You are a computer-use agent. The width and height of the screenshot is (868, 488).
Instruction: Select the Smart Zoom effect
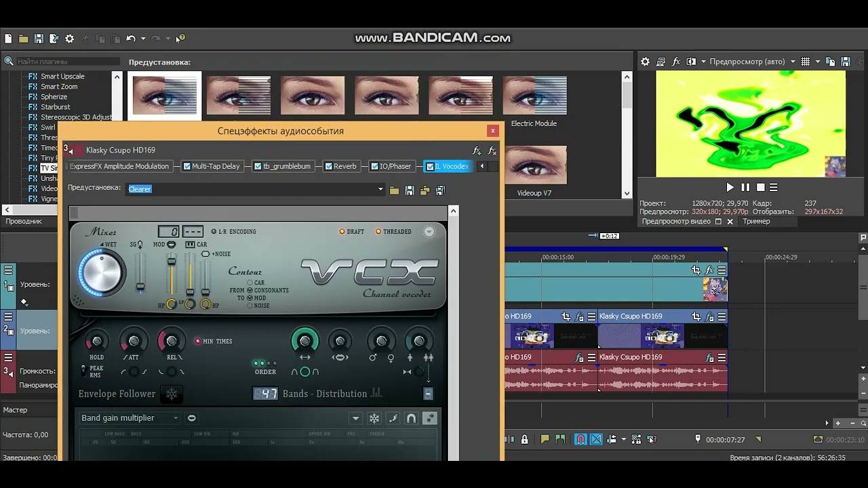point(59,87)
